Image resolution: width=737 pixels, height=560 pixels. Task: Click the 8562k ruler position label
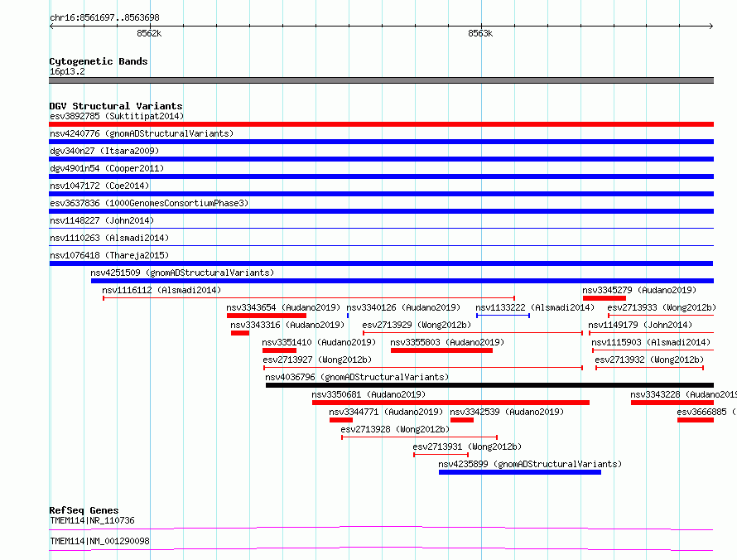(149, 33)
